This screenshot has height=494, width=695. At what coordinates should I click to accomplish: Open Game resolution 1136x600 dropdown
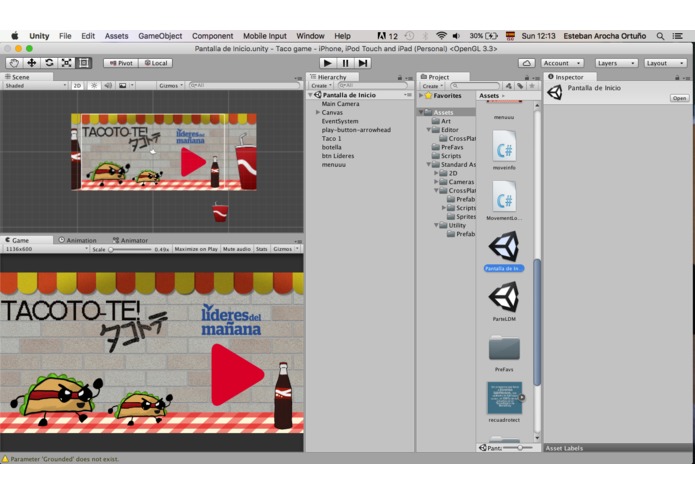[x=46, y=249]
